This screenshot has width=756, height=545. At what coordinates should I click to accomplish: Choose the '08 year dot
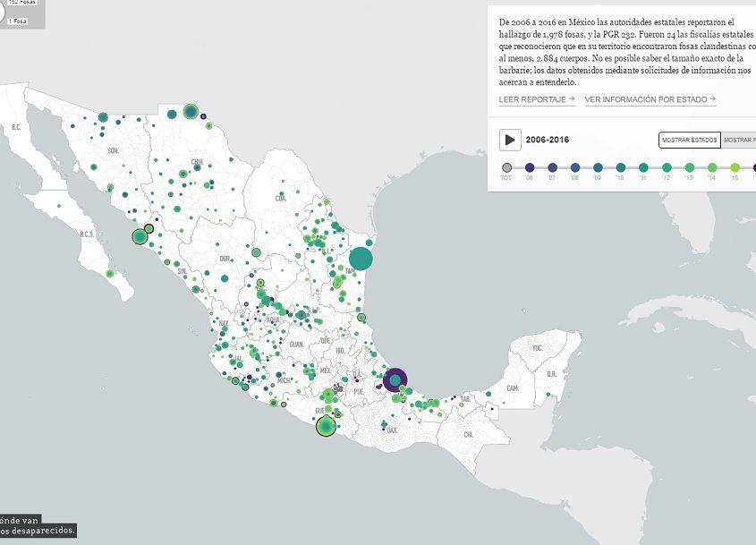pos(574,167)
